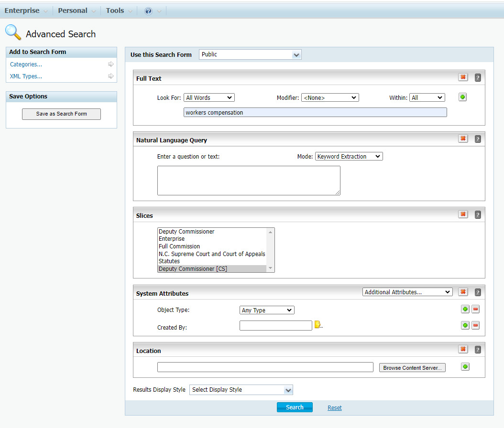Open the Enterprise menu

[x=26, y=11]
